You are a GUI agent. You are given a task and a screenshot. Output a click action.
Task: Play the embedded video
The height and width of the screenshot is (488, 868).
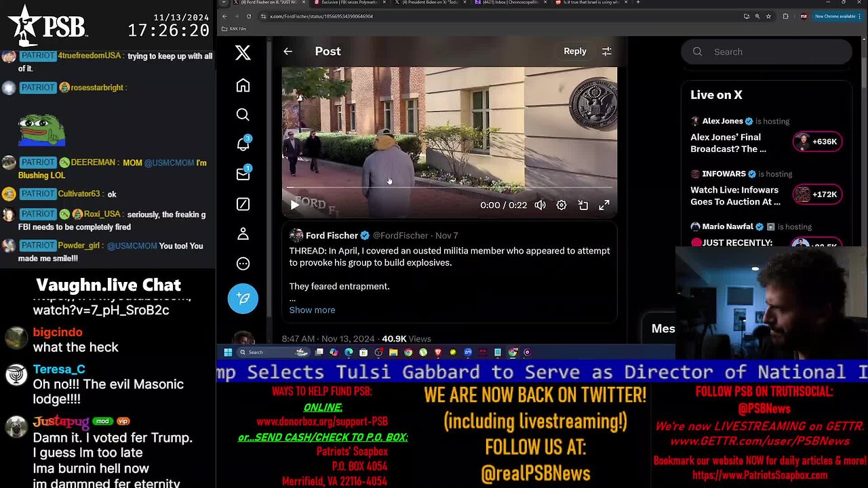coord(294,205)
